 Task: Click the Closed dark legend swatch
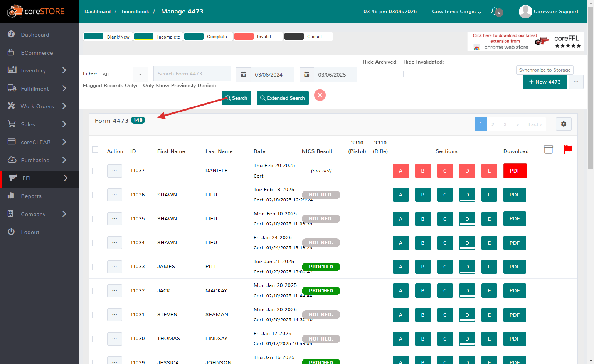[294, 36]
